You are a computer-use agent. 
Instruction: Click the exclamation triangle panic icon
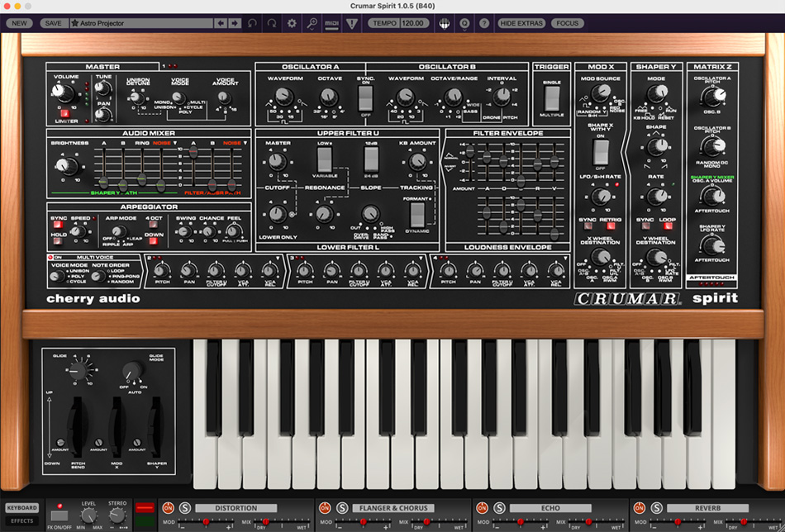pyautogui.click(x=352, y=23)
